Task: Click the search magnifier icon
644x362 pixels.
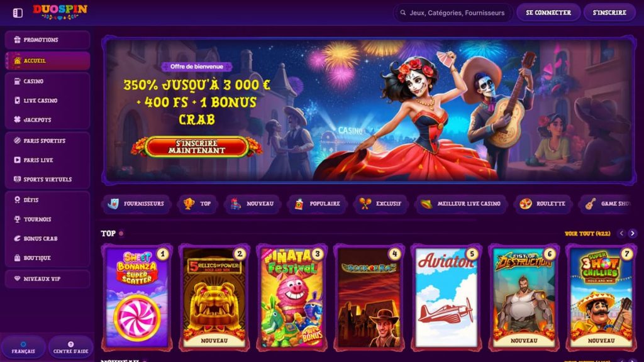Action: [x=403, y=13]
